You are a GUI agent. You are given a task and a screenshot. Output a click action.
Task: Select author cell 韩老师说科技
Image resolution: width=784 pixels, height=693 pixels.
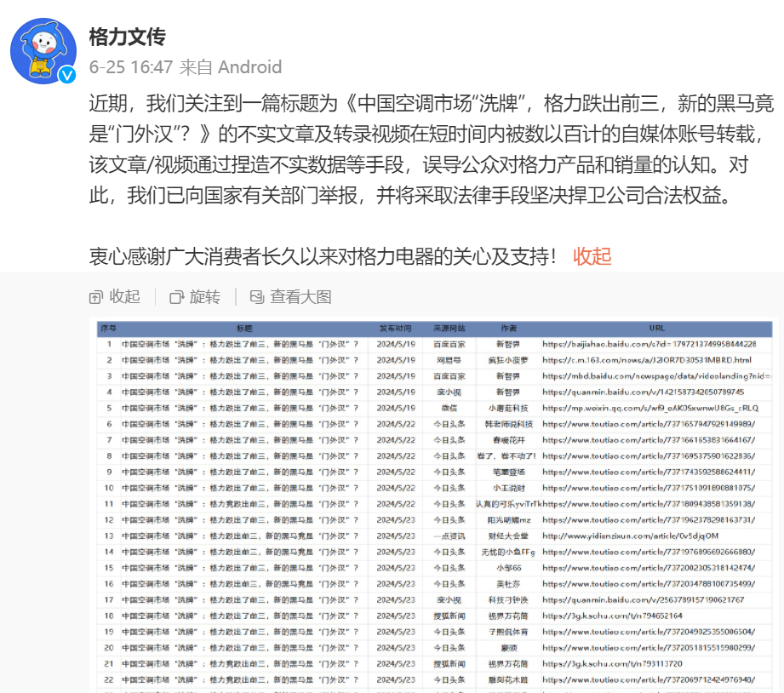[508, 424]
